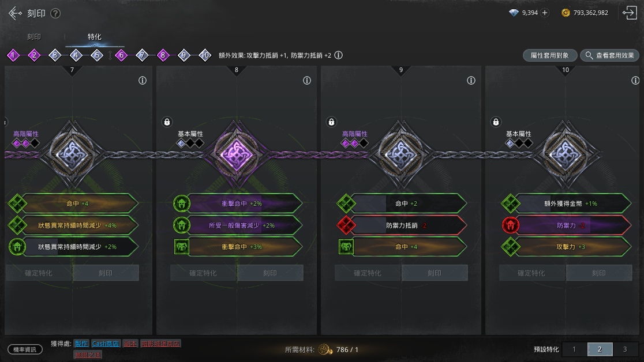The height and width of the screenshot is (362, 644).
Task: Switch to the 刻印 tab
Action: pyautogui.click(x=34, y=37)
